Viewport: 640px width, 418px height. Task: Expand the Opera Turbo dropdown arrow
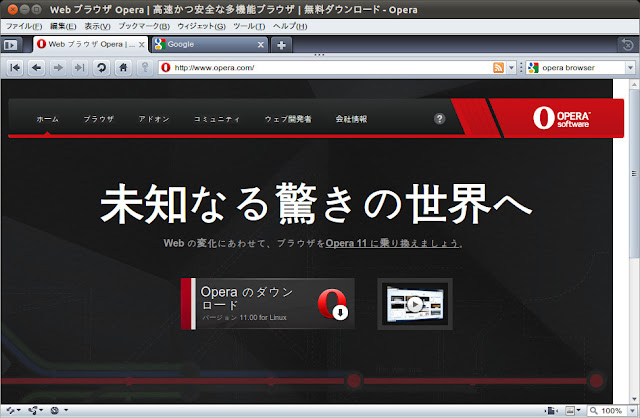66,410
